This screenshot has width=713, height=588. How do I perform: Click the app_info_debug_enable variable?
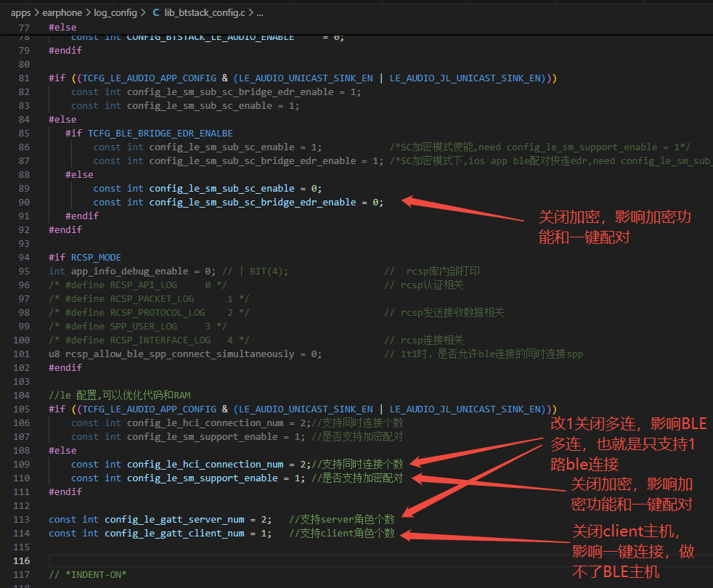[129, 271]
